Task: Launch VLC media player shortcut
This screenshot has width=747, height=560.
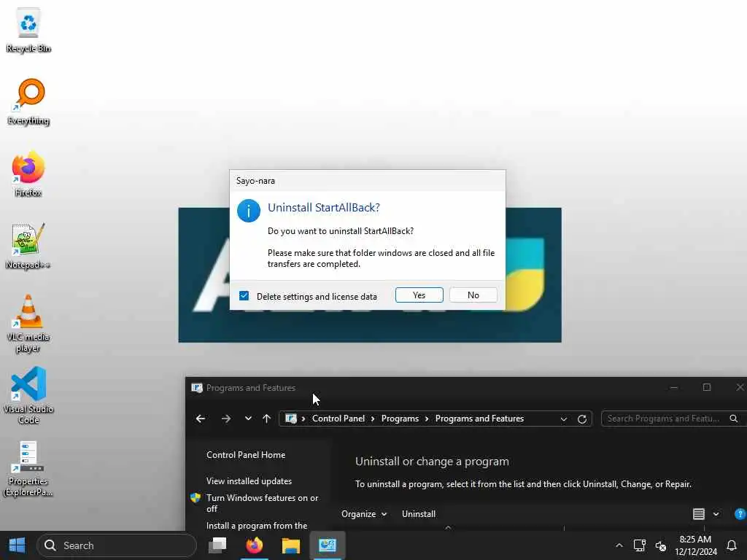Action: point(28,324)
